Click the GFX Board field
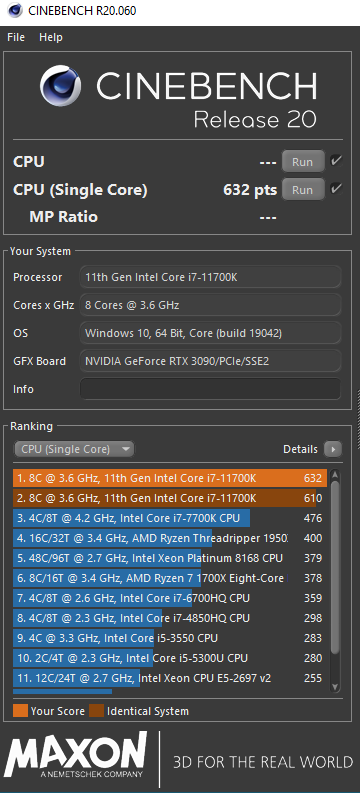Screen dimensions: 360x793 click(x=210, y=361)
